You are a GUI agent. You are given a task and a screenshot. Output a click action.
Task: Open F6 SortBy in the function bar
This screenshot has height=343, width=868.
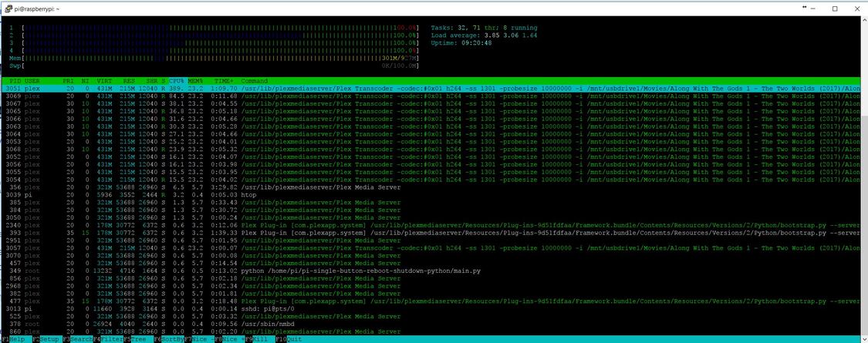168,339
